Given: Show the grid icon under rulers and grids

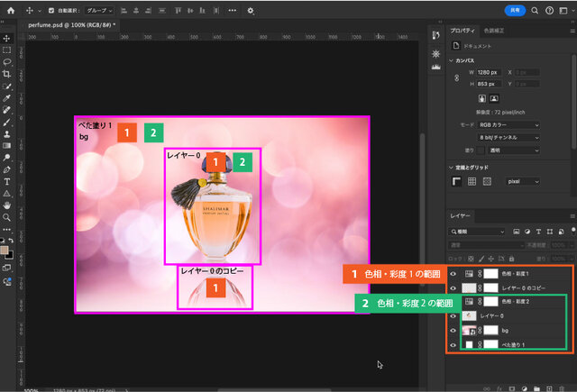Looking at the screenshot, I should click(472, 181).
